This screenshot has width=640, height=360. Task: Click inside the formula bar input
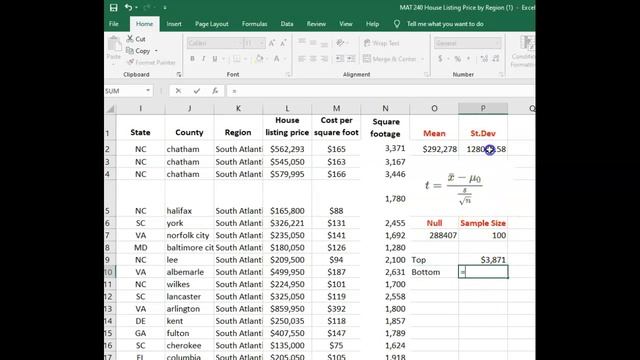[x=382, y=91]
